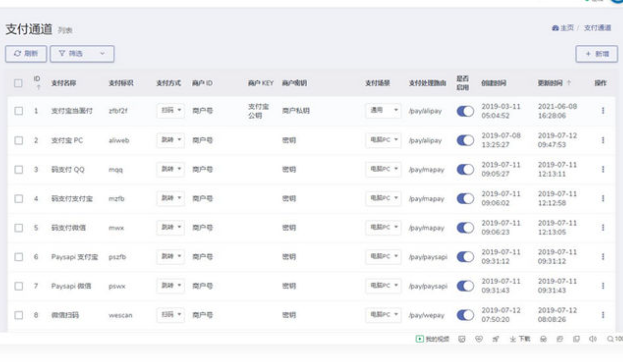Click the 支付方式 column header
The image size is (623, 362).
tap(168, 83)
